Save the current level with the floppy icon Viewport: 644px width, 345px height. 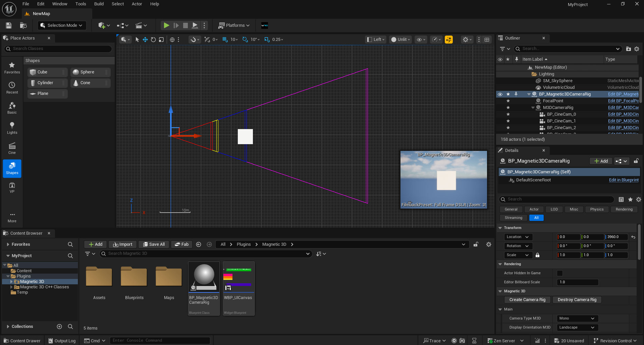(8, 25)
